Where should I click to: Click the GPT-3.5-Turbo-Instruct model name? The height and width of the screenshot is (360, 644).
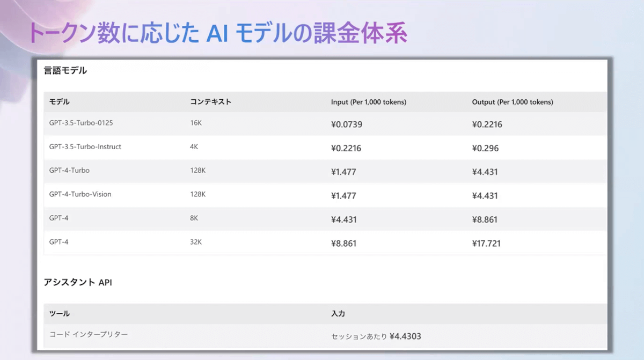[85, 146]
